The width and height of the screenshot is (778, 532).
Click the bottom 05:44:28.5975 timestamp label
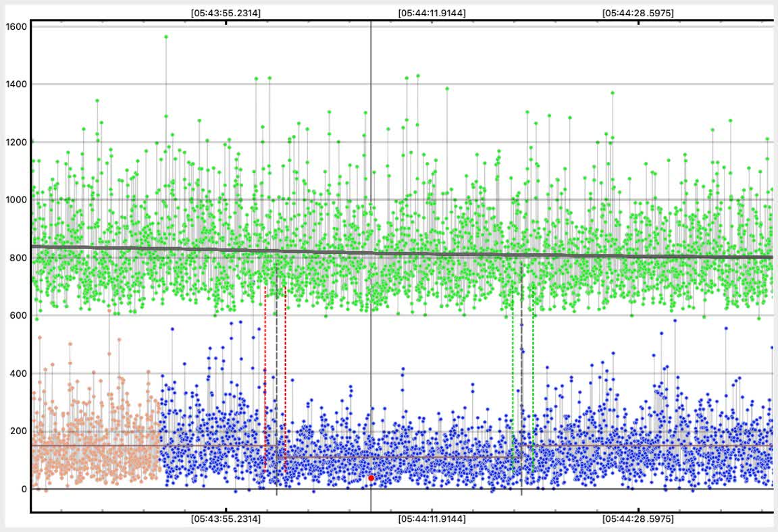tap(639, 519)
